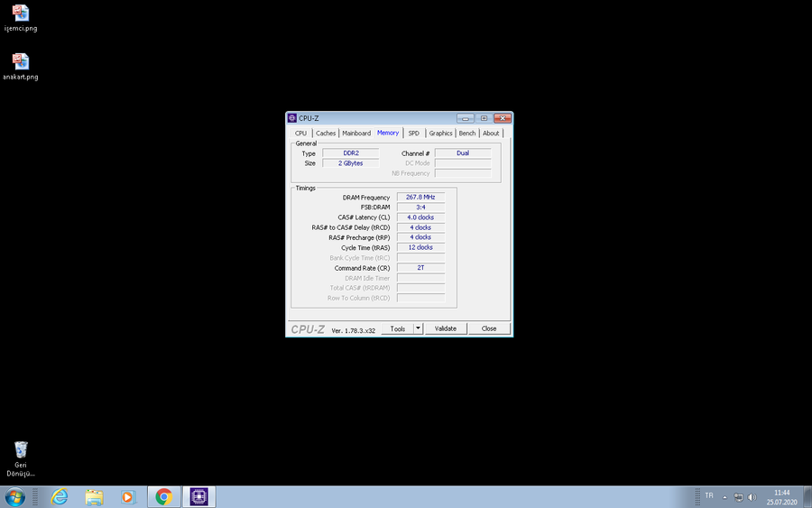The width and height of the screenshot is (812, 508).
Task: Open Windows Media Player from the taskbar
Action: click(128, 497)
